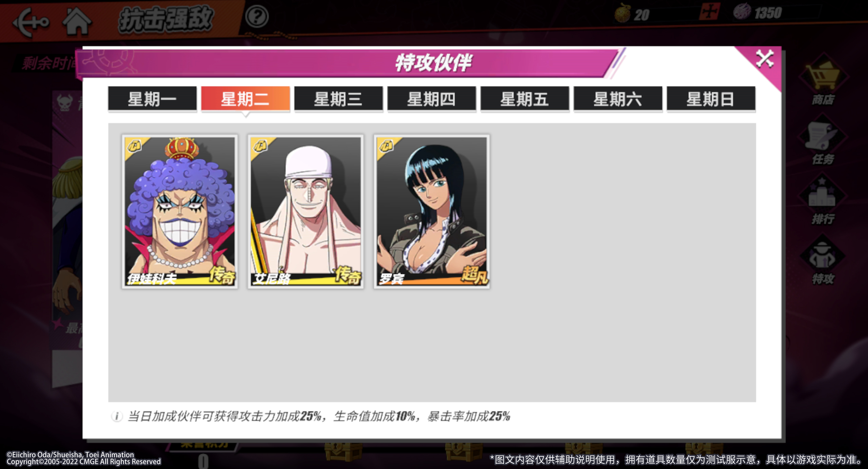This screenshot has height=469, width=868.
Task: Open the 星期四 tab
Action: (x=432, y=99)
